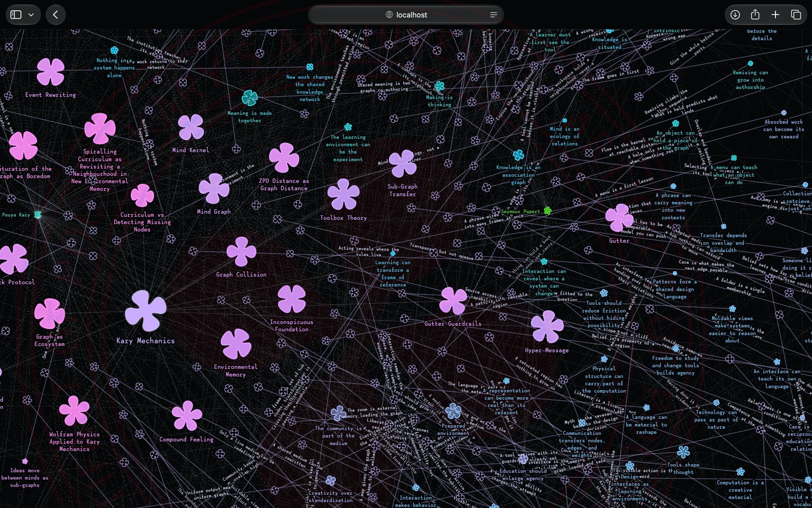Screen dimensions: 812x508
Task: Open the page reader menu icon in address bar
Action: coord(493,15)
